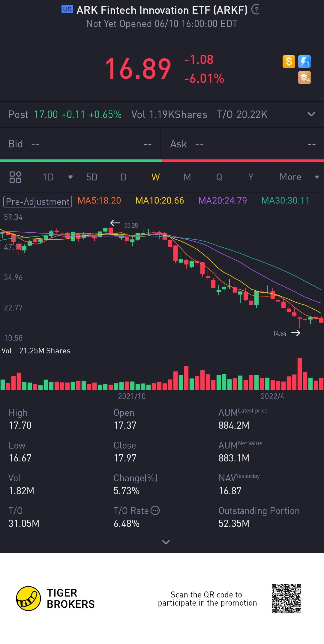
Task: Tap the green bid side of ratio bar
Action: (81, 161)
